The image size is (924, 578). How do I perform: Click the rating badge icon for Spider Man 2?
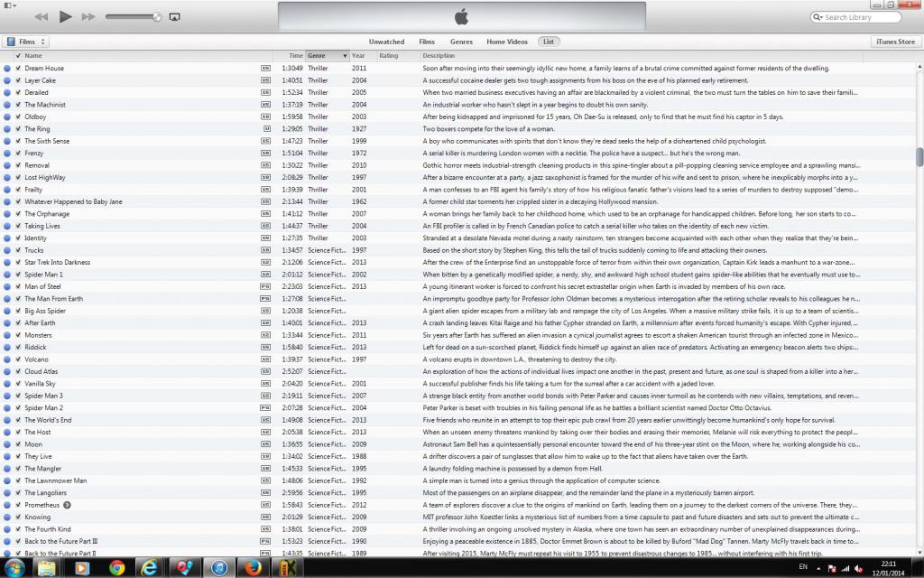[x=265, y=408]
